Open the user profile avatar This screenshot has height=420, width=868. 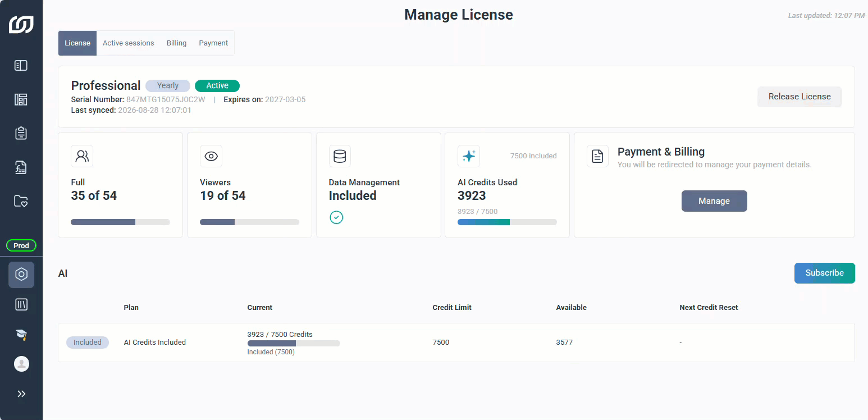pyautogui.click(x=21, y=364)
